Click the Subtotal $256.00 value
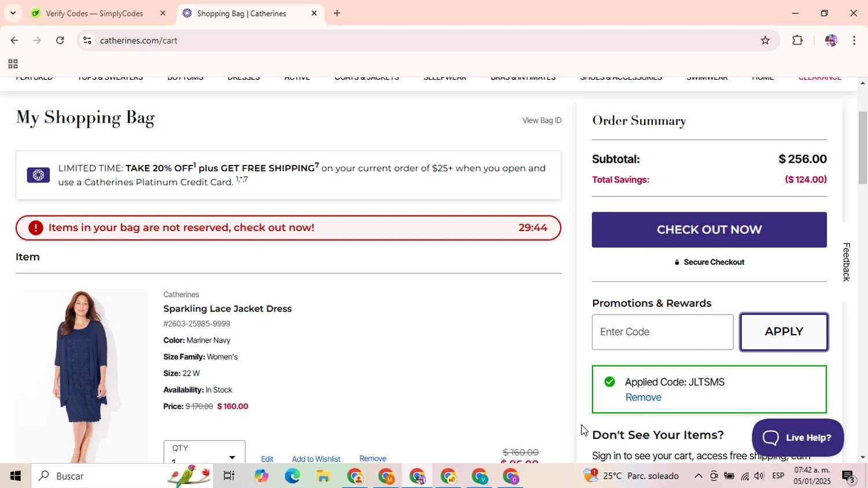 [802, 159]
